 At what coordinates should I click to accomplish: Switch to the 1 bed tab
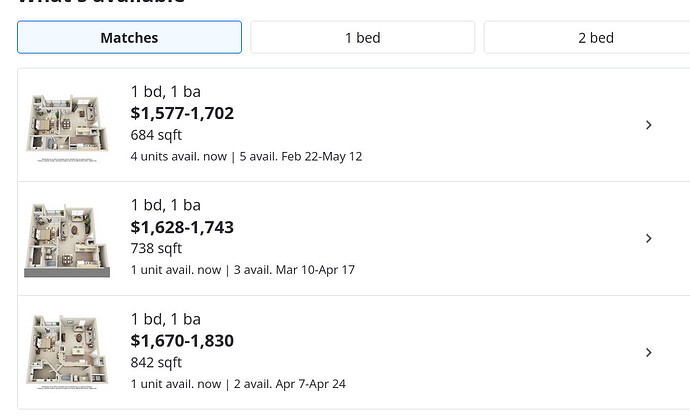[x=363, y=37]
